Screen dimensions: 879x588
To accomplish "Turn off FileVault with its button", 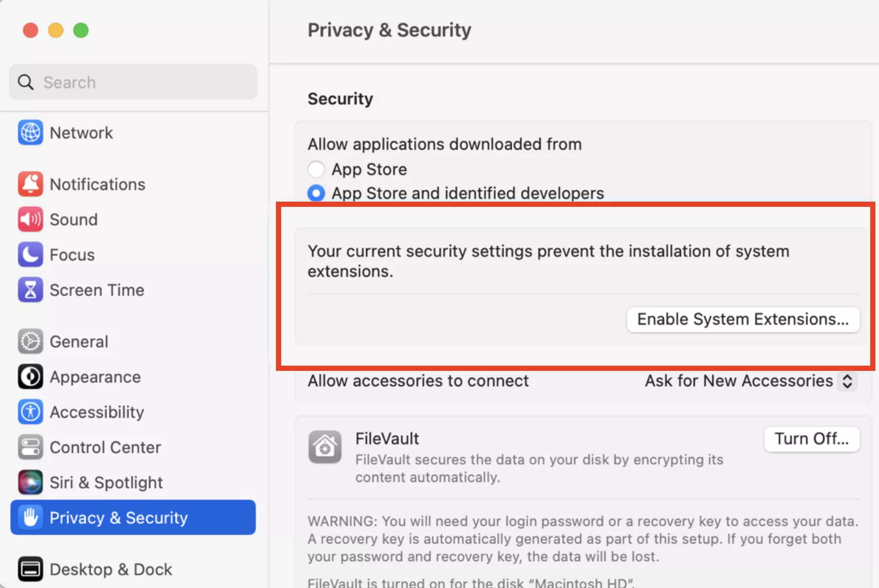I will tap(811, 439).
